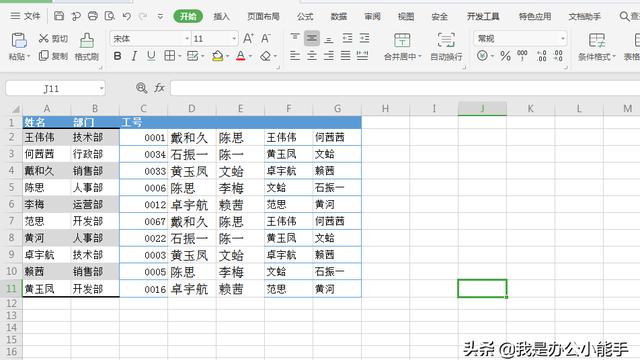Toggle Underline formatting
640x360 pixels.
(151, 56)
